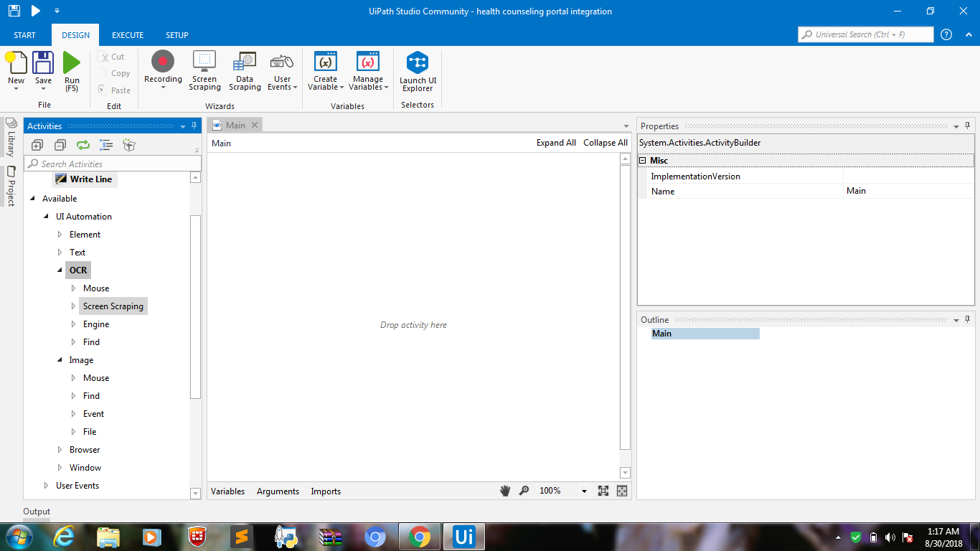The height and width of the screenshot is (551, 980).
Task: Collapse the Misc properties section
Action: coord(643,161)
